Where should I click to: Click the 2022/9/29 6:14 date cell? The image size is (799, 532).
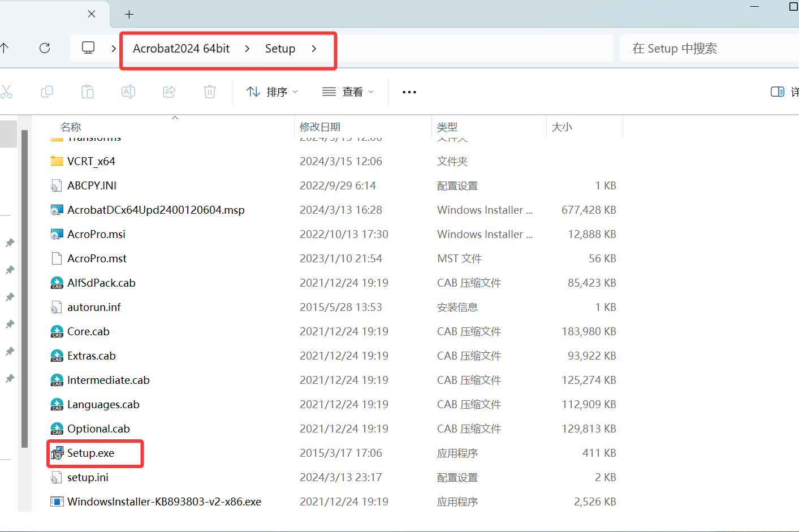click(338, 185)
